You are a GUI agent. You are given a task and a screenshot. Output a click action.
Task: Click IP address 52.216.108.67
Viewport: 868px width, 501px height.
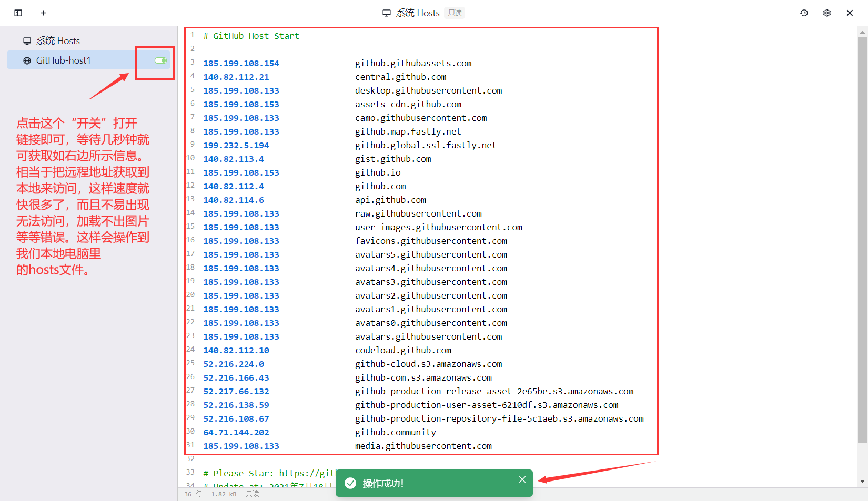click(236, 418)
